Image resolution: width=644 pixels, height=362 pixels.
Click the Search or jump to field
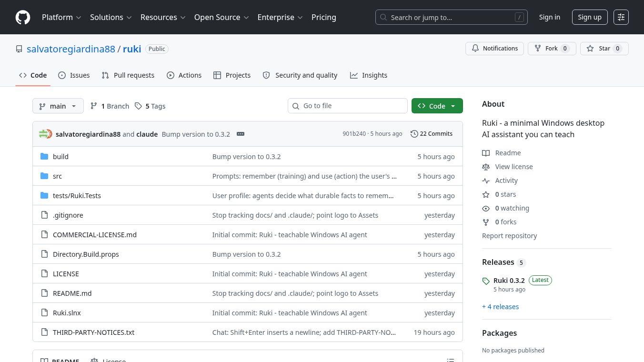coord(452,17)
